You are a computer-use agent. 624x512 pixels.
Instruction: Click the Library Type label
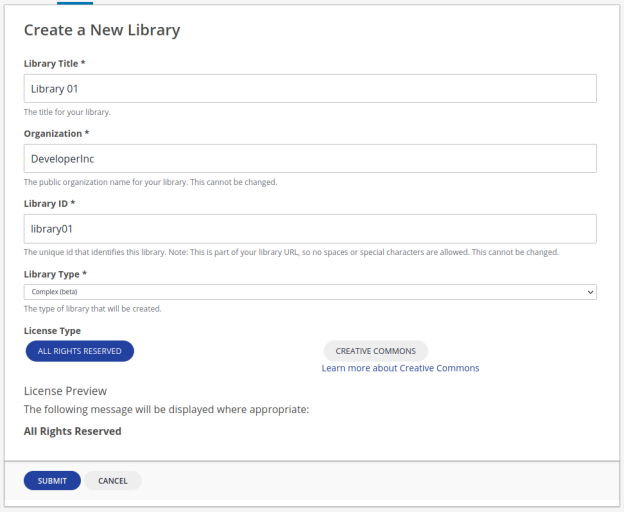[55, 274]
